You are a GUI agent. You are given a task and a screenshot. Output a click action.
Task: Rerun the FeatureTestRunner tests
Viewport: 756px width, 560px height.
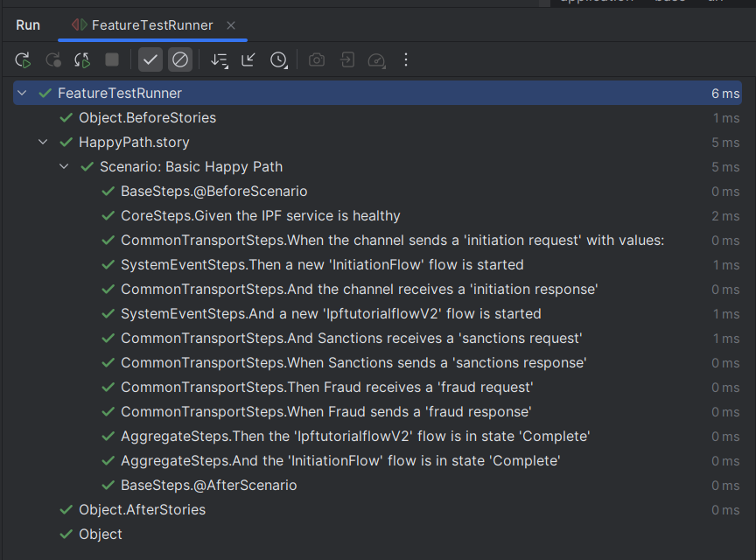coord(22,59)
